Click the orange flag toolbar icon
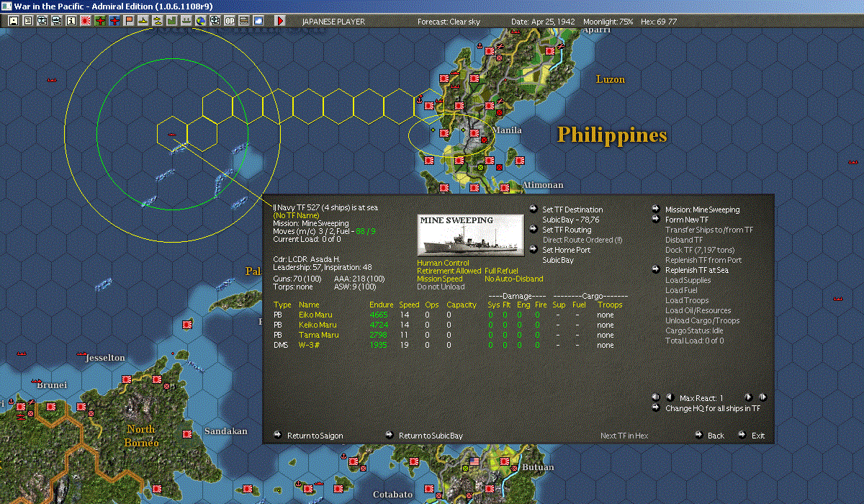This screenshot has width=864, height=504. tap(129, 21)
